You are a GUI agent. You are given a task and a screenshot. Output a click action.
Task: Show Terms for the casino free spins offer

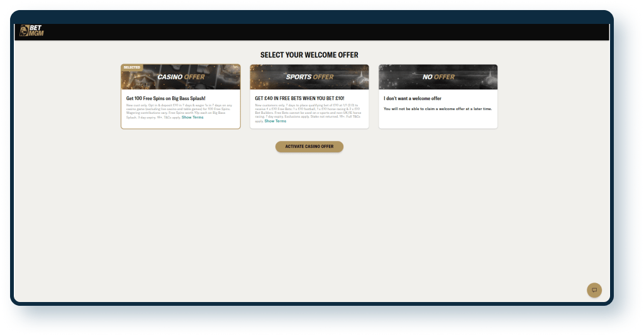click(192, 118)
